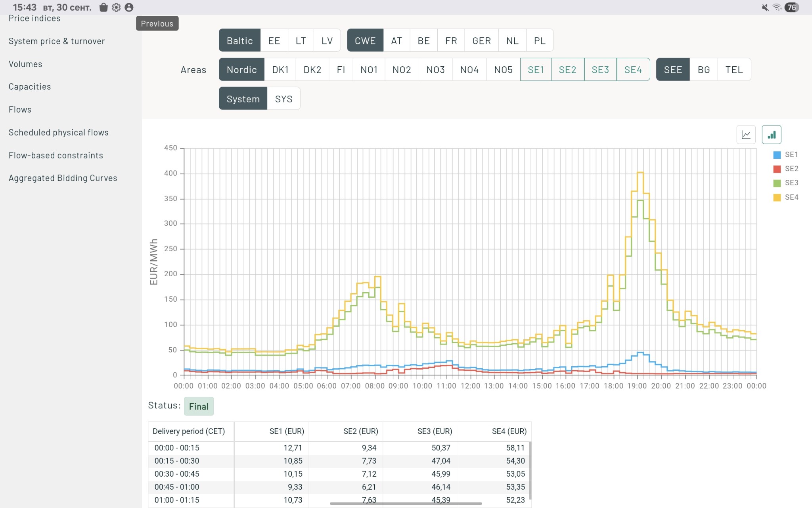
Task: Tap the battery indicator showing 76
Action: (x=791, y=7)
